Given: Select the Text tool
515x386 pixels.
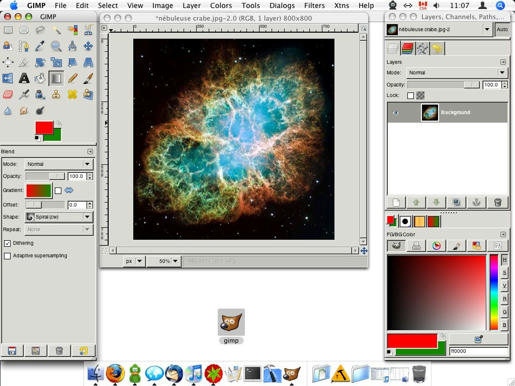Looking at the screenshot, I should (x=24, y=78).
